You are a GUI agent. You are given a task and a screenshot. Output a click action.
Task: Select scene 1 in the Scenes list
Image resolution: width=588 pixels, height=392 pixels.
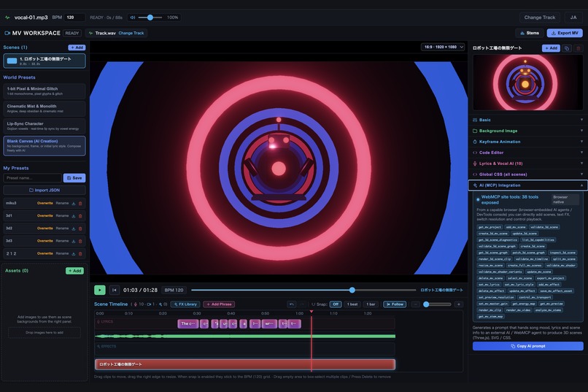click(45, 61)
